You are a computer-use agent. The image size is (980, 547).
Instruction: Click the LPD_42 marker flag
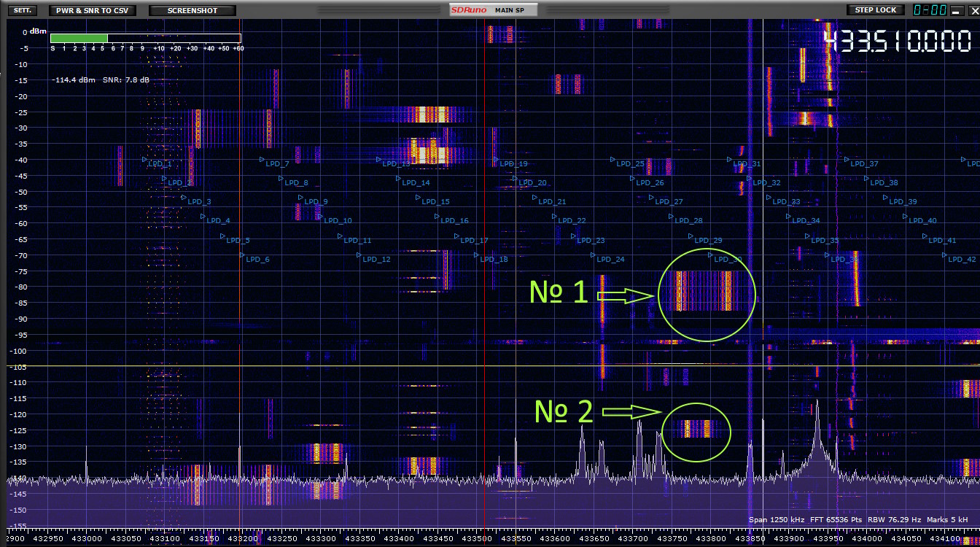[960, 259]
